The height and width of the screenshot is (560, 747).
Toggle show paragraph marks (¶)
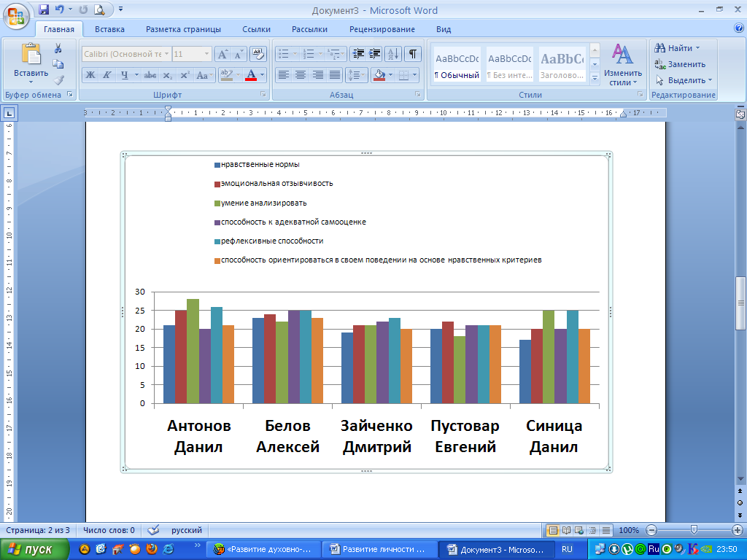(413, 54)
